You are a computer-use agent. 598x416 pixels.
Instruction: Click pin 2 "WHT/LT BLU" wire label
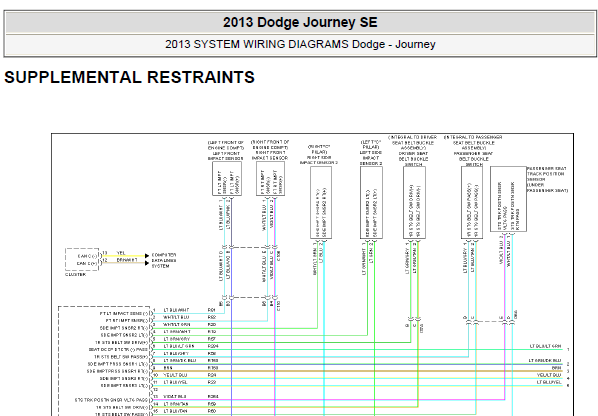point(176,317)
